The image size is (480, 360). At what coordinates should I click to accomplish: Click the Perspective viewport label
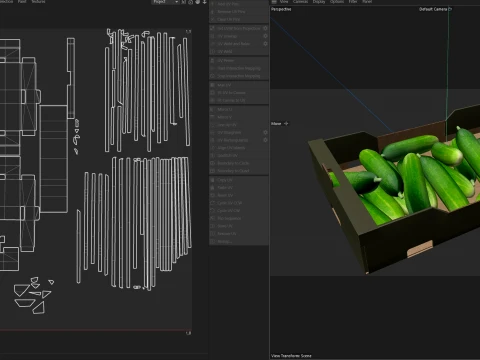(281, 9)
